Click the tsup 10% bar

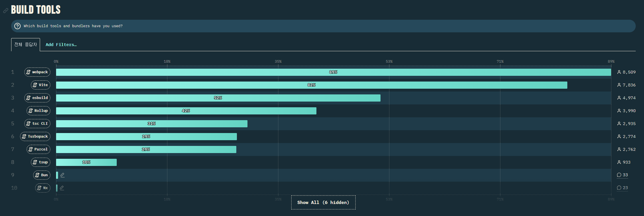click(86, 162)
